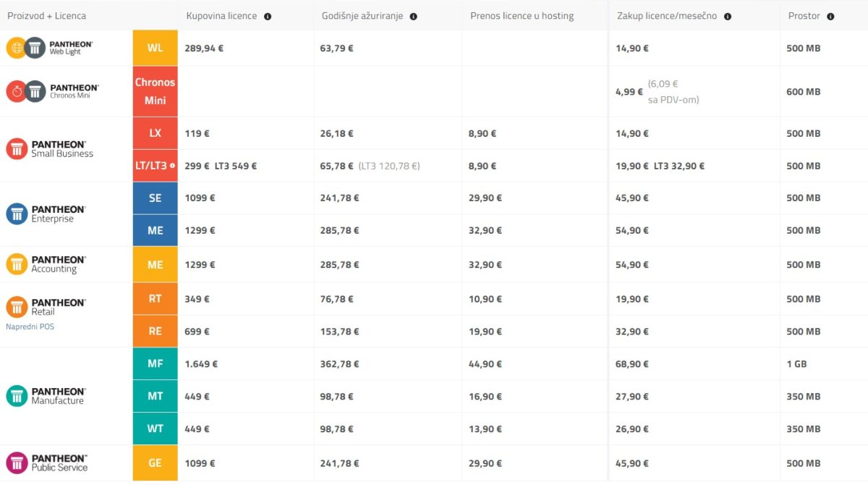Click the Pantheon Small Business logo
The width and height of the screenshot is (868, 485).
[x=51, y=149]
